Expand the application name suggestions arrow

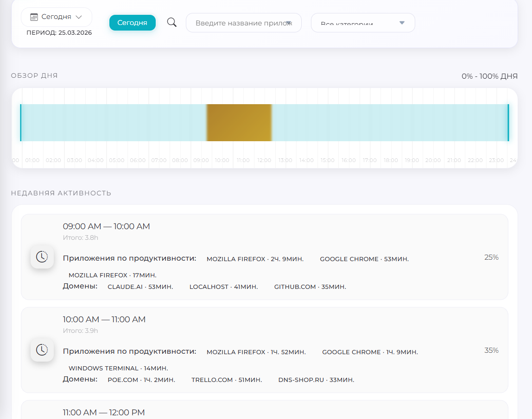tap(289, 23)
